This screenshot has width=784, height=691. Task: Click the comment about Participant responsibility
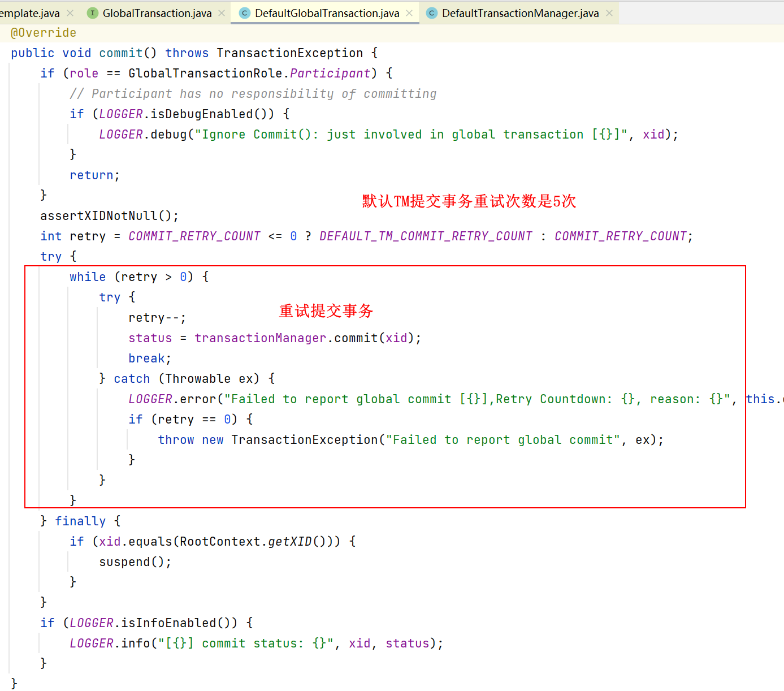point(253,94)
